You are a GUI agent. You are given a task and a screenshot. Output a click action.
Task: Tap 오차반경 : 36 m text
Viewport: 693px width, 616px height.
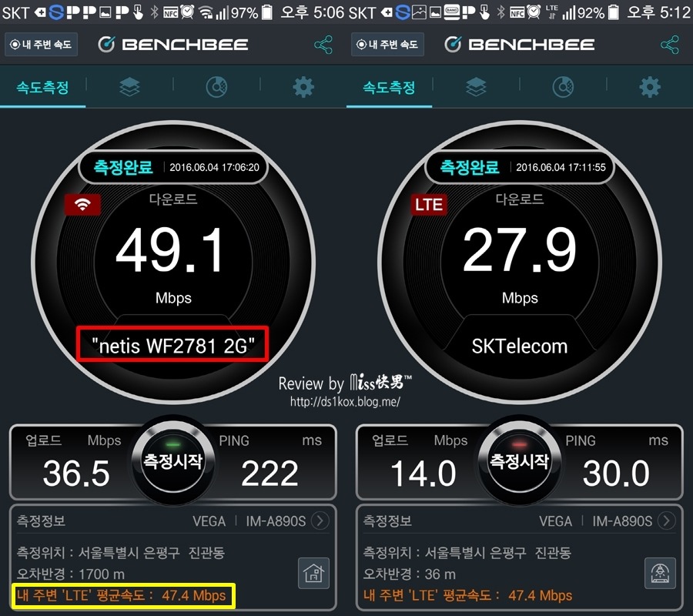point(410,574)
